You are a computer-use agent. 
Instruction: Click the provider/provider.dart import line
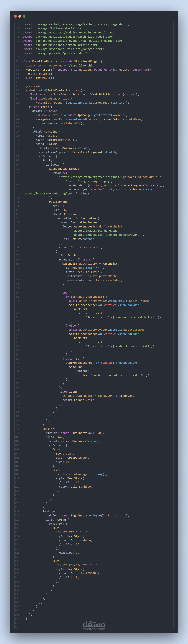pos(55,53)
